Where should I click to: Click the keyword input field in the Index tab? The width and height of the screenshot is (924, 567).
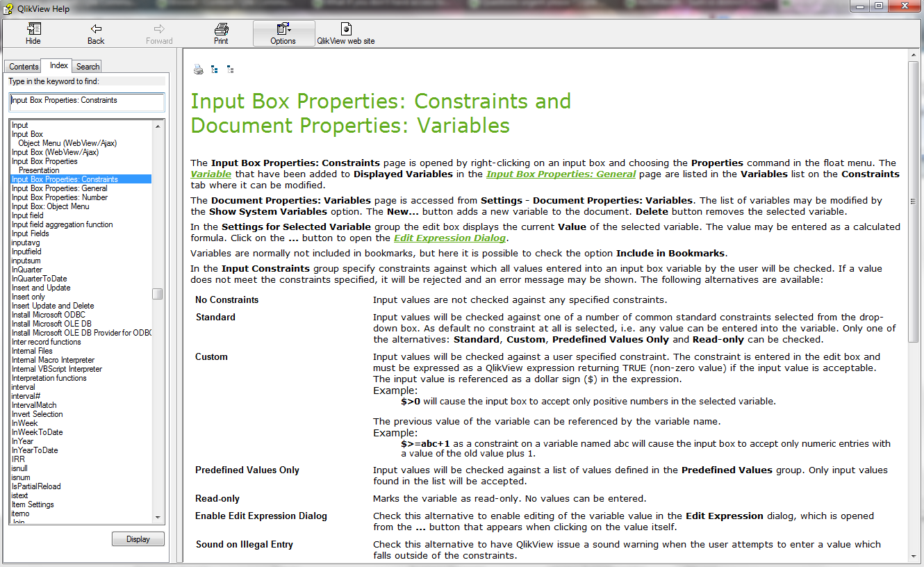click(x=87, y=101)
